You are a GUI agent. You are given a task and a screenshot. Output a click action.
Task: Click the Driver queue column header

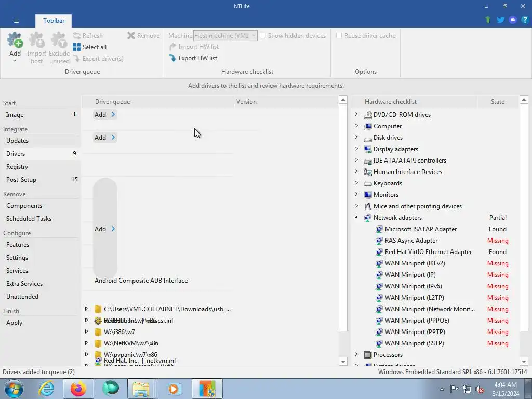tap(158, 102)
